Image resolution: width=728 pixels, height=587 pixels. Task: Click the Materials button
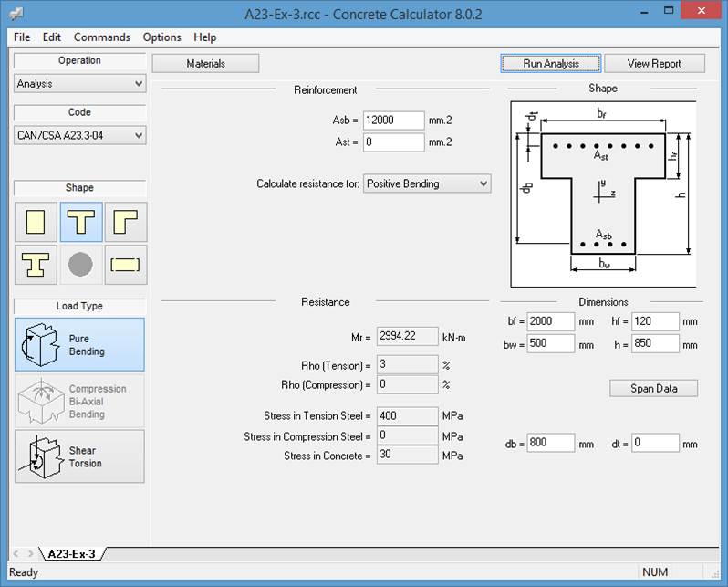point(205,64)
